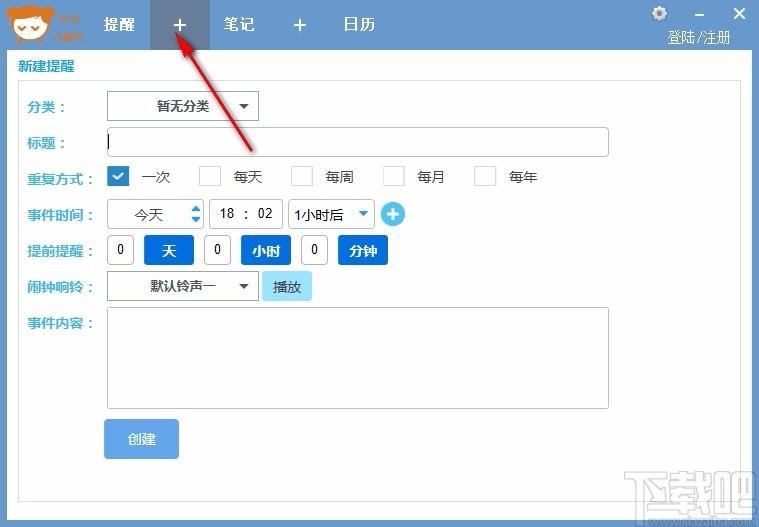The image size is (759, 527).
Task: Open settings via the gear icon
Action: (659, 14)
